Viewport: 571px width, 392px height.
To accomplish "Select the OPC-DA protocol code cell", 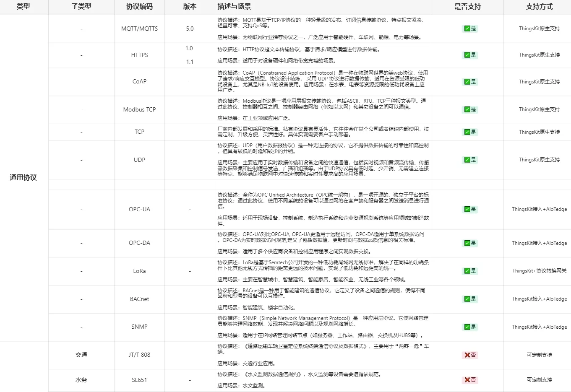I will (x=139, y=243).
